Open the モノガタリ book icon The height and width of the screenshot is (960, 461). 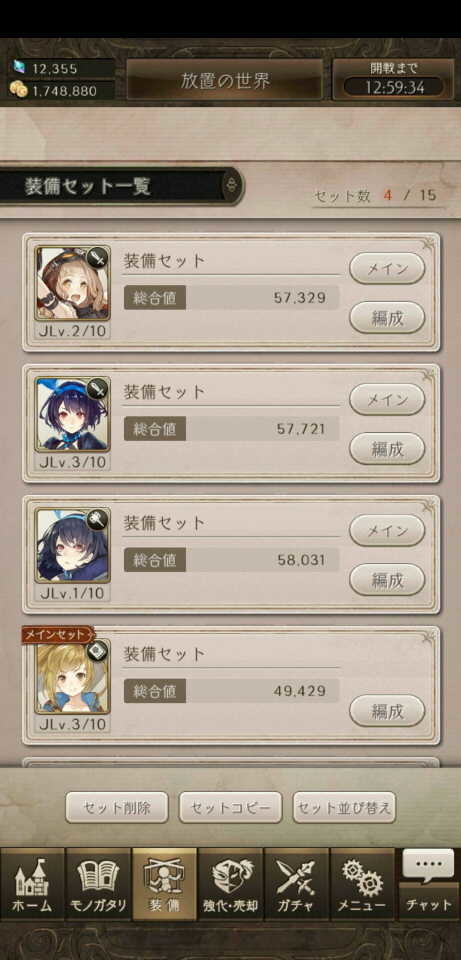(98, 885)
